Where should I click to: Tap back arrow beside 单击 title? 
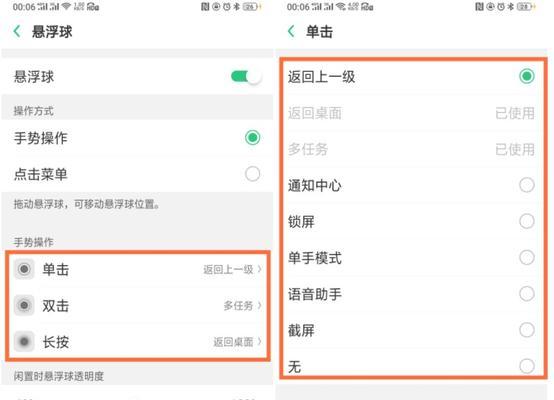pyautogui.click(x=291, y=31)
